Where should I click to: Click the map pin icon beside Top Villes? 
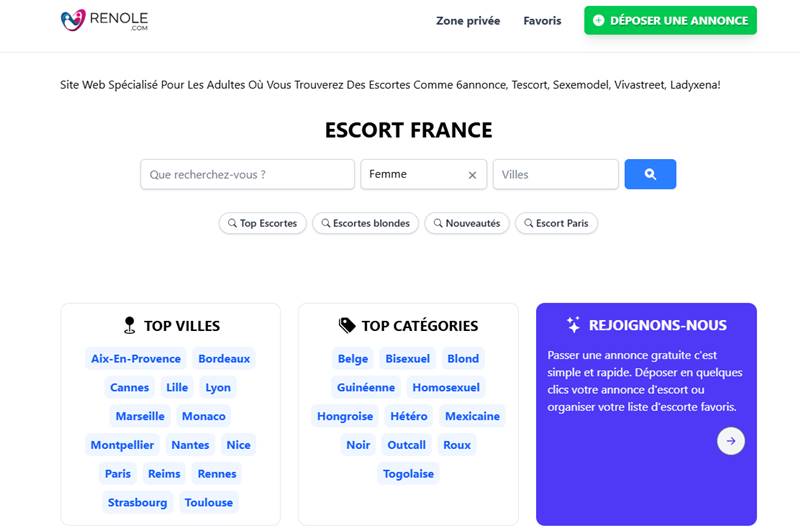[128, 325]
